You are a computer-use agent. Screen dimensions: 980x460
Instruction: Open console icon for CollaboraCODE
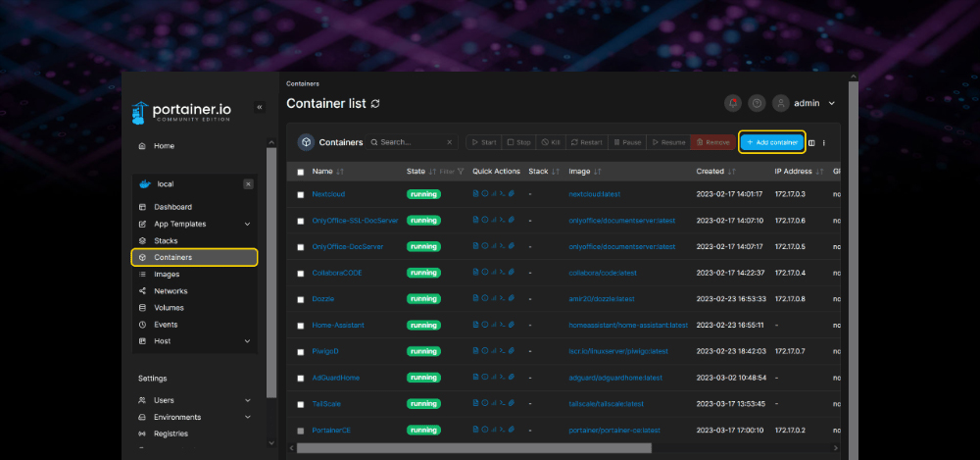click(502, 273)
